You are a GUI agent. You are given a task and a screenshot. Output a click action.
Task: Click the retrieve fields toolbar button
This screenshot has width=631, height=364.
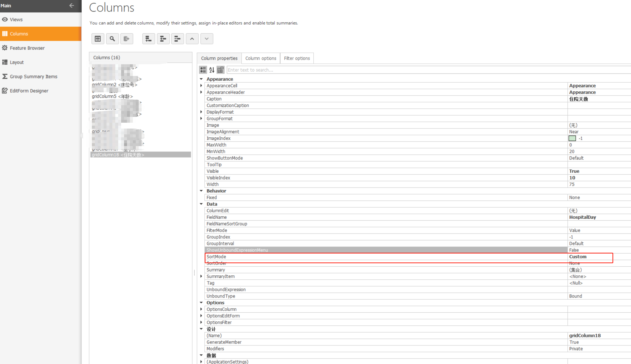[126, 39]
